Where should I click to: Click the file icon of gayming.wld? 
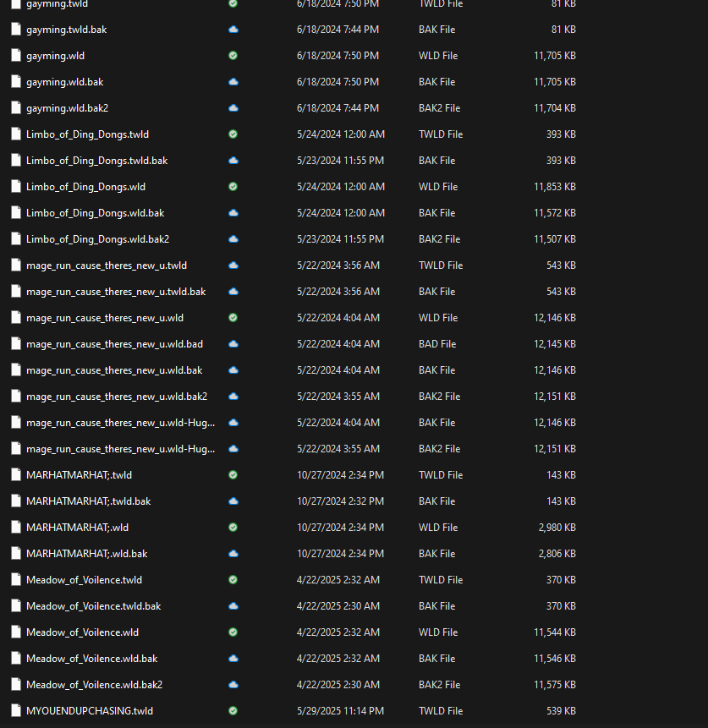tap(16, 56)
